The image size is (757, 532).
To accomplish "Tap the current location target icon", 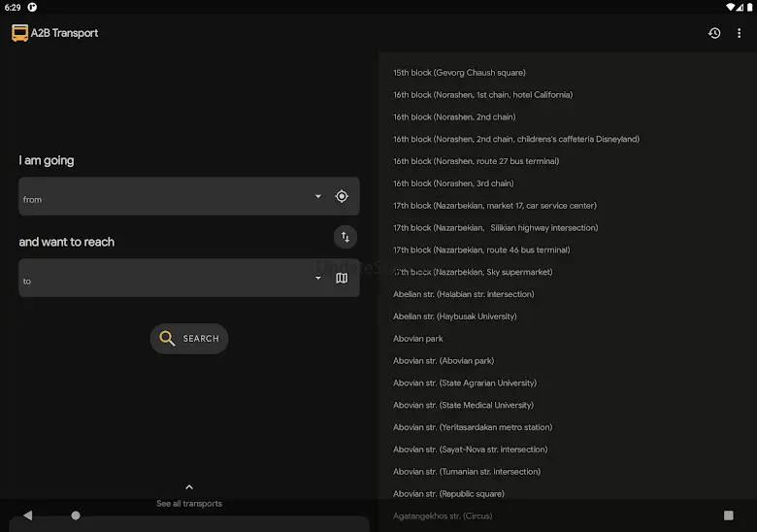I will [342, 196].
